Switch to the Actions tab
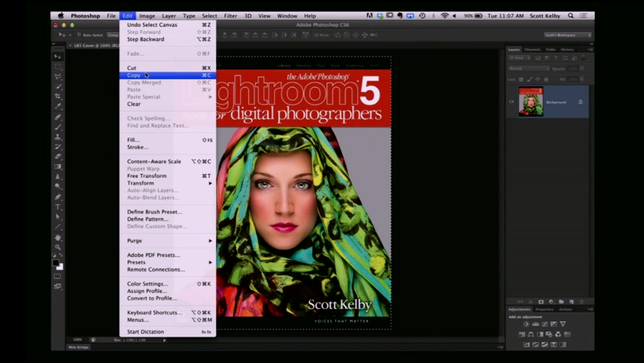This screenshot has height=363, width=644. (565, 309)
